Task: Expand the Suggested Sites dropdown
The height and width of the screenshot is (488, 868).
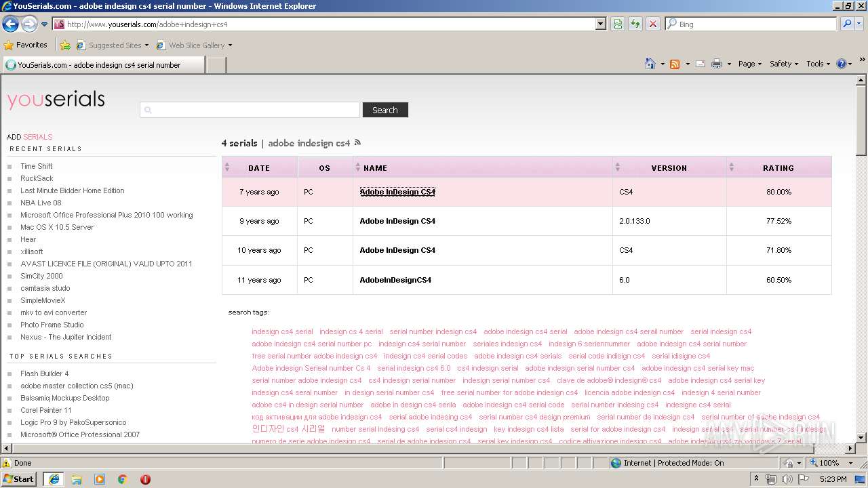Action: pyautogui.click(x=146, y=45)
